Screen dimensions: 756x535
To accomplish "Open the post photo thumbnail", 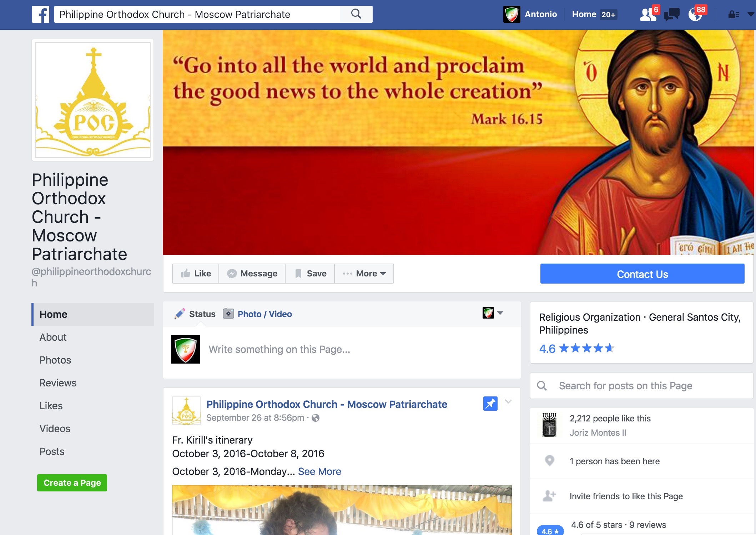I will (x=342, y=510).
